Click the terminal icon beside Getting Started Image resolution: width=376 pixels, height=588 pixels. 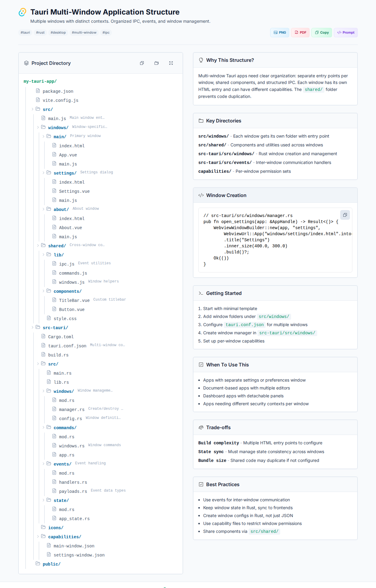coord(201,293)
